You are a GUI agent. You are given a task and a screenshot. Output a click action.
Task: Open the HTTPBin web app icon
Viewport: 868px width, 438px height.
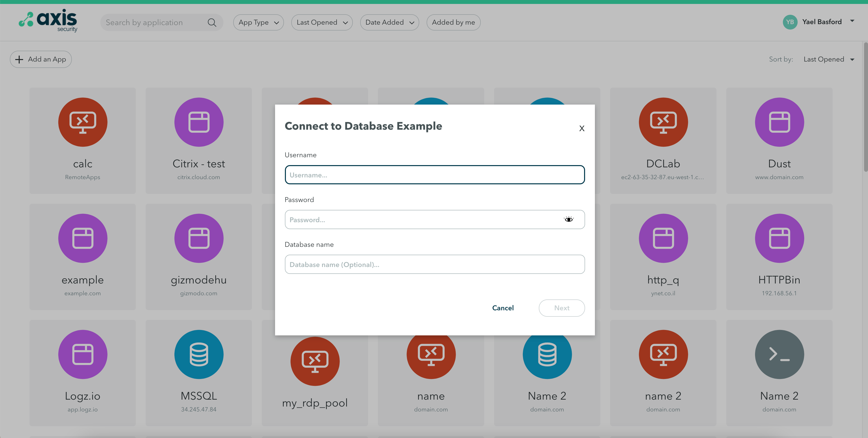[779, 238]
